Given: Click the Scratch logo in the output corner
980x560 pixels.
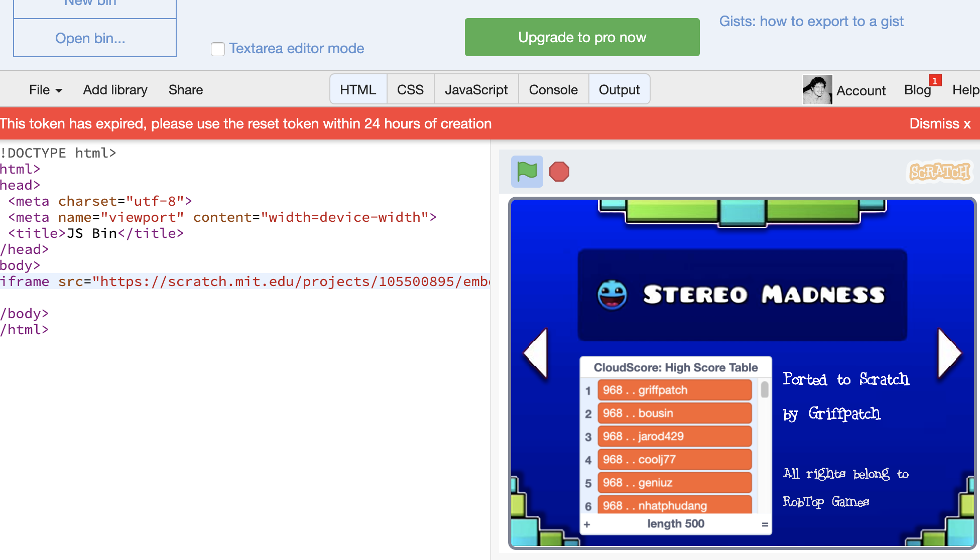Looking at the screenshot, I should pos(939,172).
